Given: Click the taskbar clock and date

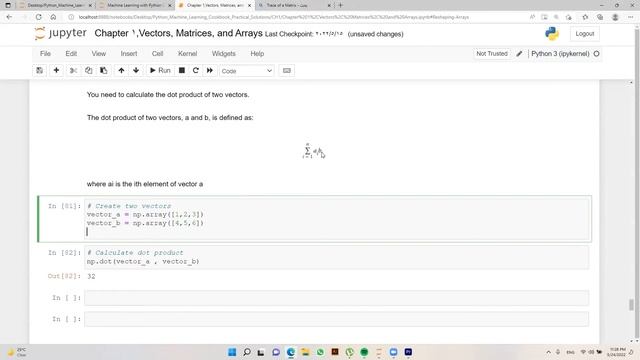Looking at the screenshot, I should 616,352.
